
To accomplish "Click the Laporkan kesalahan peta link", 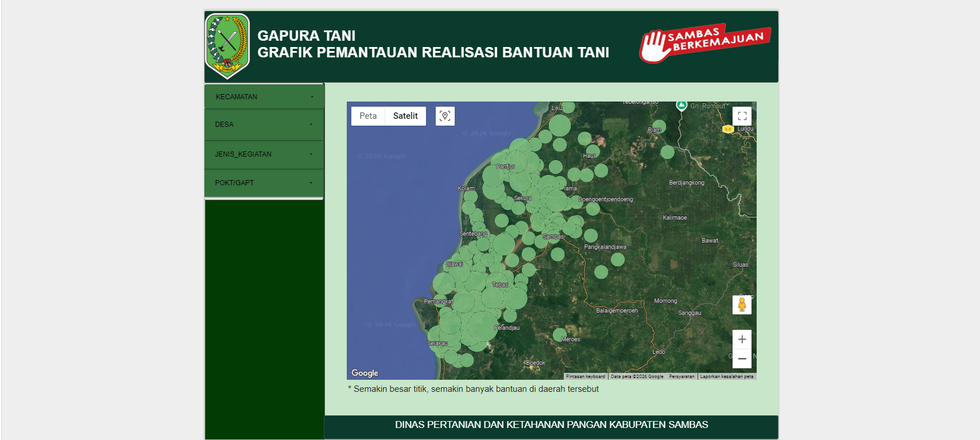I will coord(727,376).
